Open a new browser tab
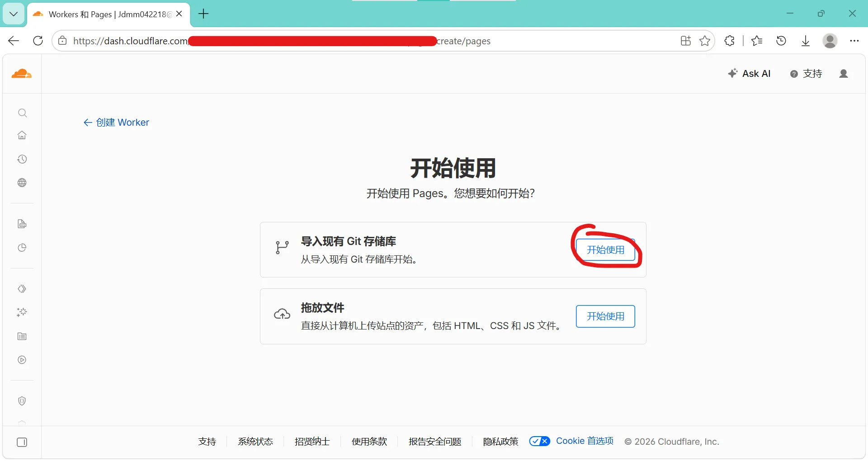This screenshot has width=868, height=461. coord(203,14)
